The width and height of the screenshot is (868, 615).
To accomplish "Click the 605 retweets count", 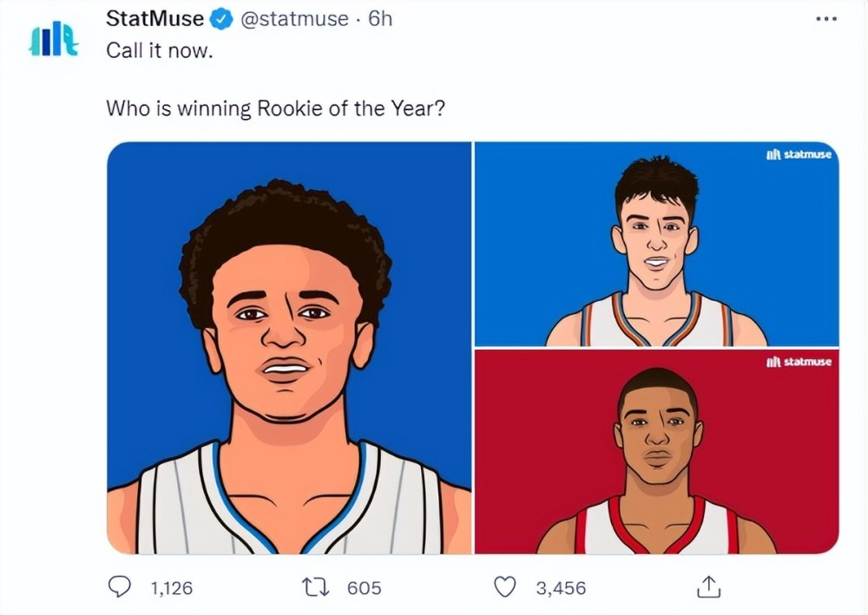I will (x=364, y=588).
